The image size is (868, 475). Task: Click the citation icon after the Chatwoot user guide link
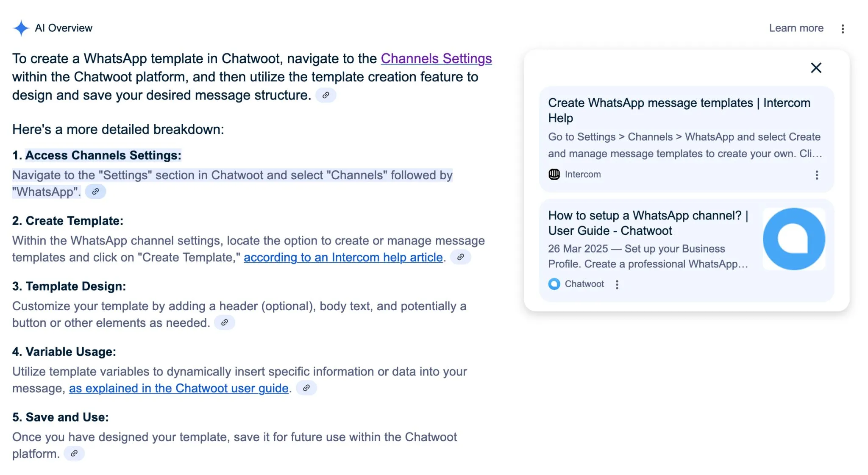pos(306,388)
